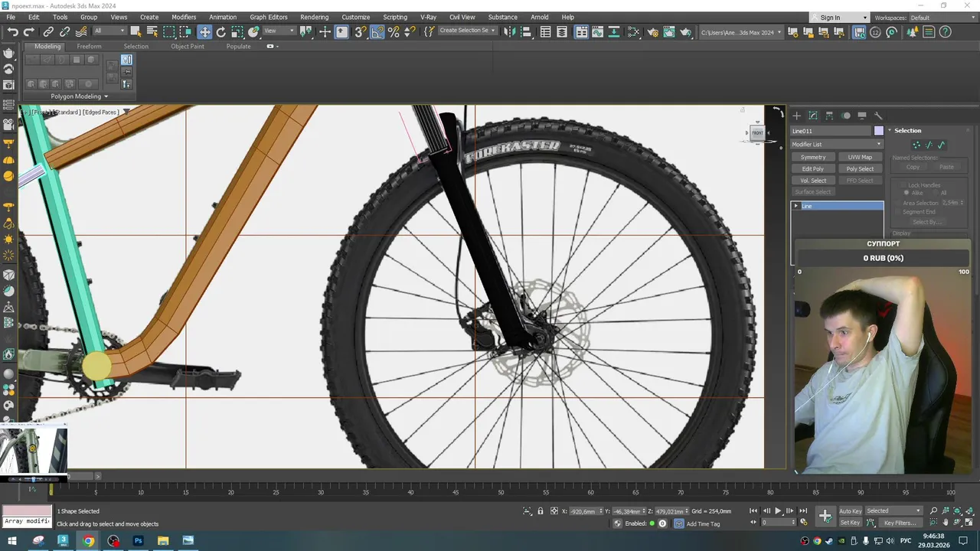Click the UVW Map modifier button

pyautogui.click(x=860, y=157)
